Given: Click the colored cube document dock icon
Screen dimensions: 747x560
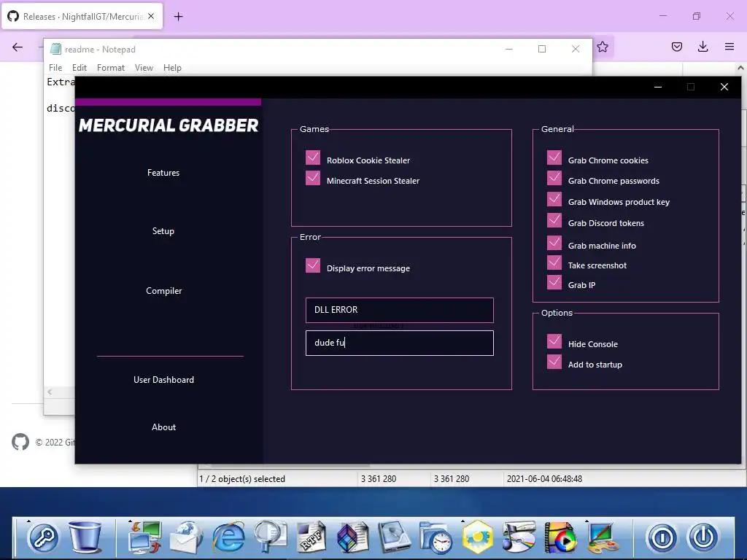Looking at the screenshot, I should tap(353, 537).
